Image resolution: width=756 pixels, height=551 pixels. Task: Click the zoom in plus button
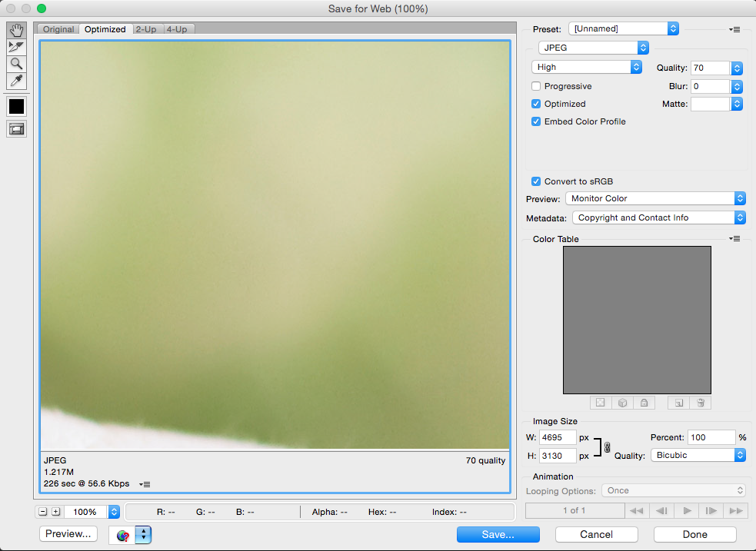[x=56, y=512]
